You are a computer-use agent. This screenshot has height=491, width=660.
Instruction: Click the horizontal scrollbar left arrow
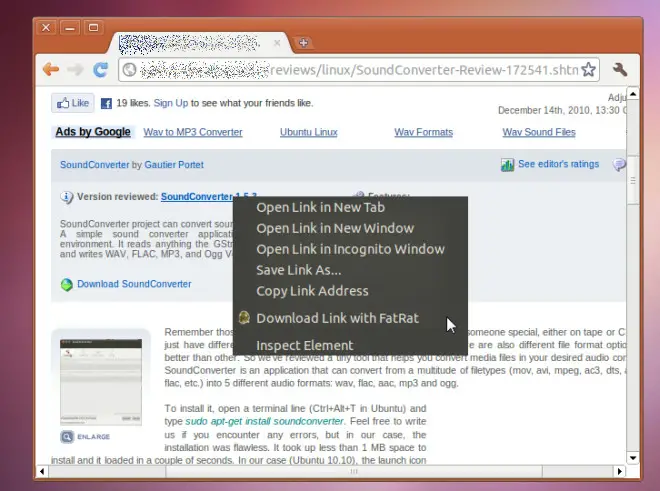(x=42, y=471)
